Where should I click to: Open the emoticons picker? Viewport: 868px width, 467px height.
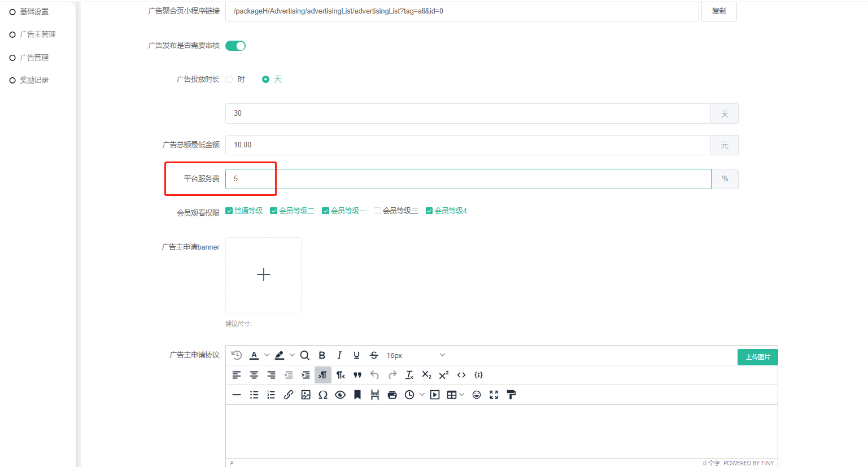tap(477, 395)
